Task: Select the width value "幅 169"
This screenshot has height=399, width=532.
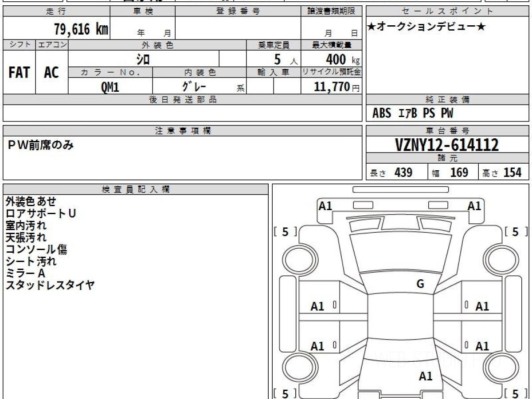Action: click(x=450, y=172)
